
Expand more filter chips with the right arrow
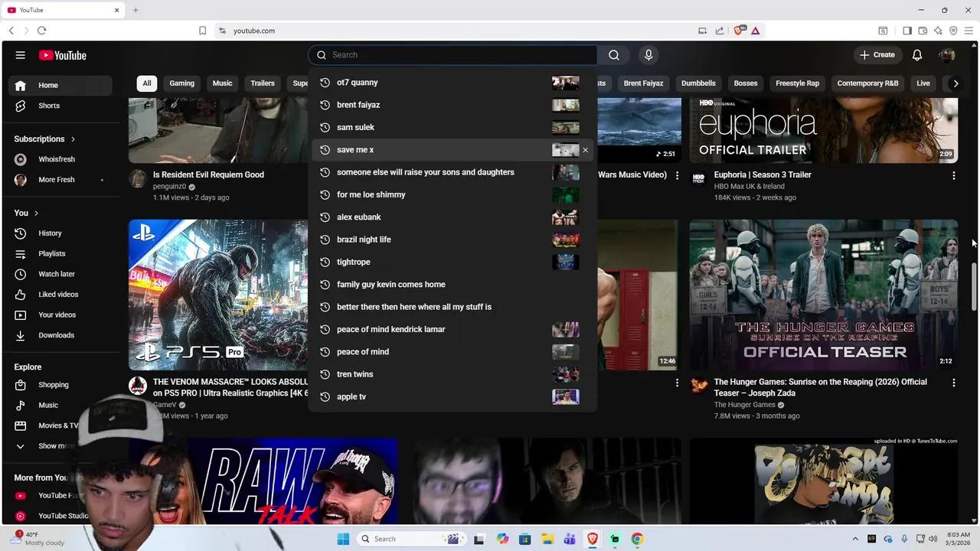pyautogui.click(x=955, y=83)
